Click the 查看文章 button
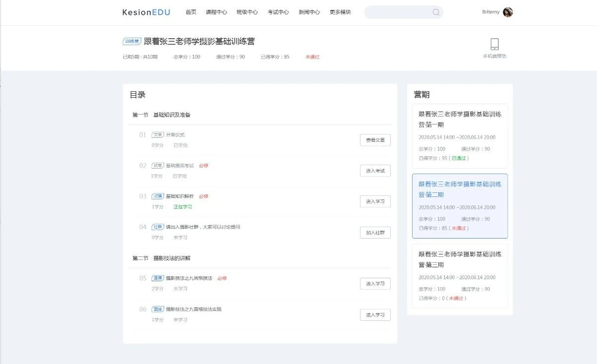 coord(375,140)
